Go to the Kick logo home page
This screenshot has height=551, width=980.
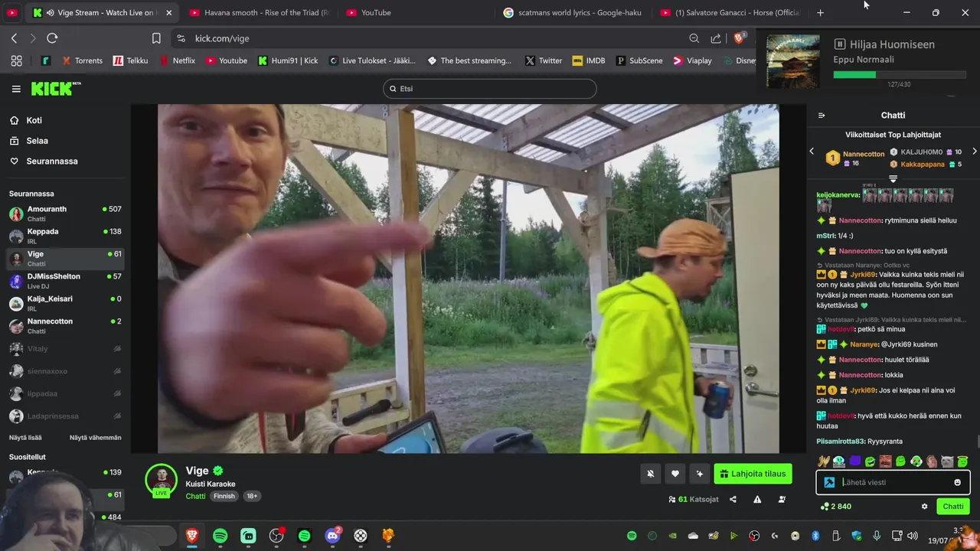coord(55,89)
